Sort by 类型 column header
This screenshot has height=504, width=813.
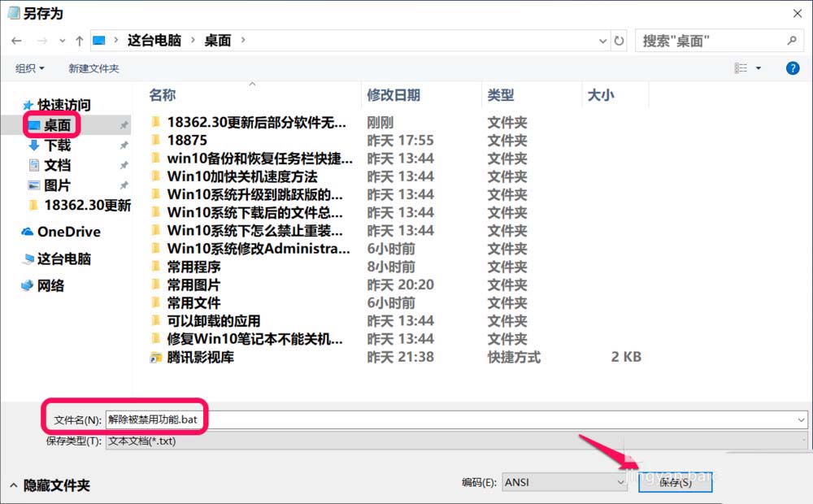point(500,95)
